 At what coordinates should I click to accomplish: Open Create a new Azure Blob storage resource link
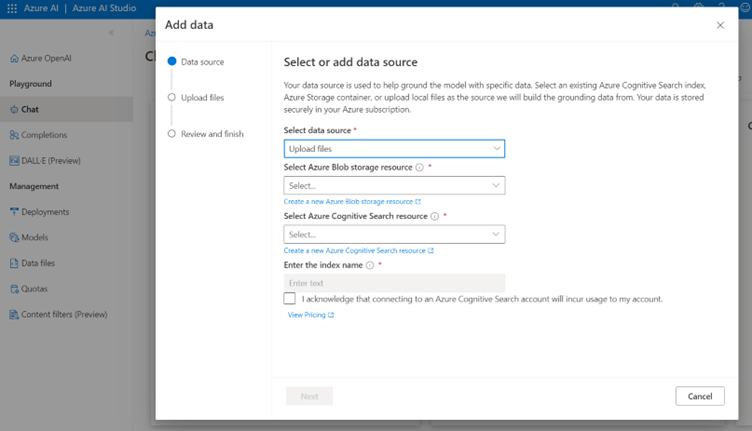352,202
